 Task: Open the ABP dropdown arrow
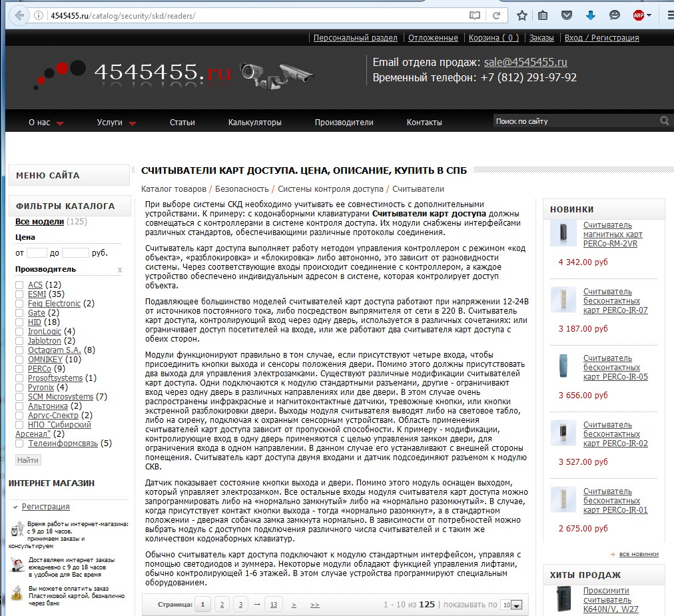(649, 15)
